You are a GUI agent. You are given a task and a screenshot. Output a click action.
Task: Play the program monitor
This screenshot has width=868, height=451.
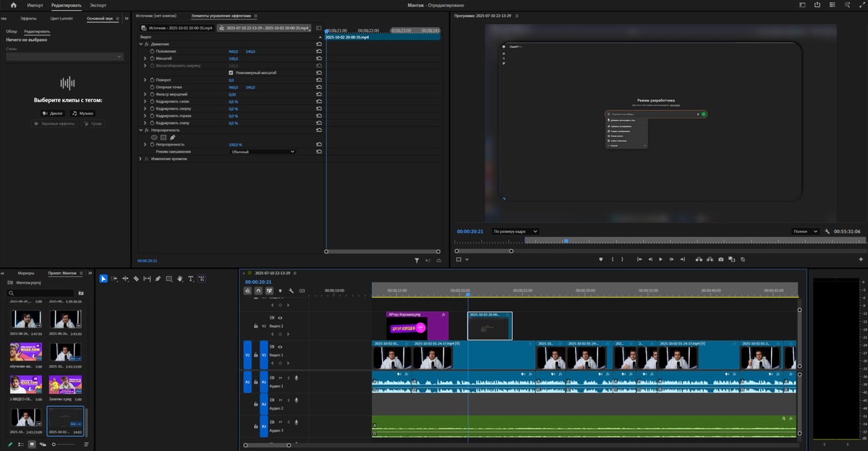[660, 259]
